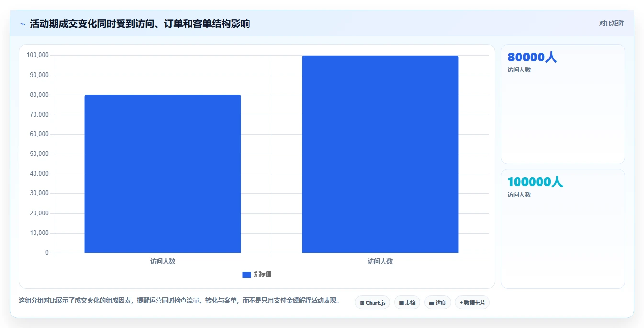Click the 100,000 y-axis label

[38, 55]
